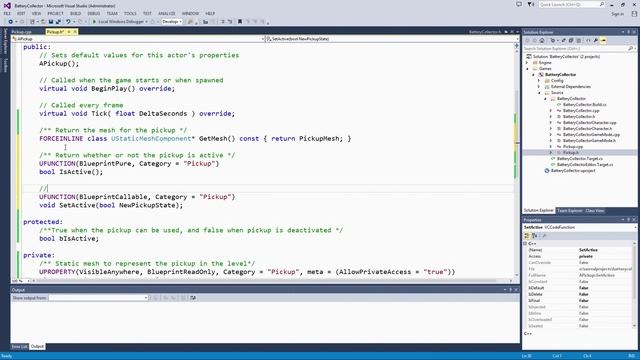Start Local Windows Debugger
Image resolution: width=640 pixels, height=360 pixels.
(x=120, y=22)
